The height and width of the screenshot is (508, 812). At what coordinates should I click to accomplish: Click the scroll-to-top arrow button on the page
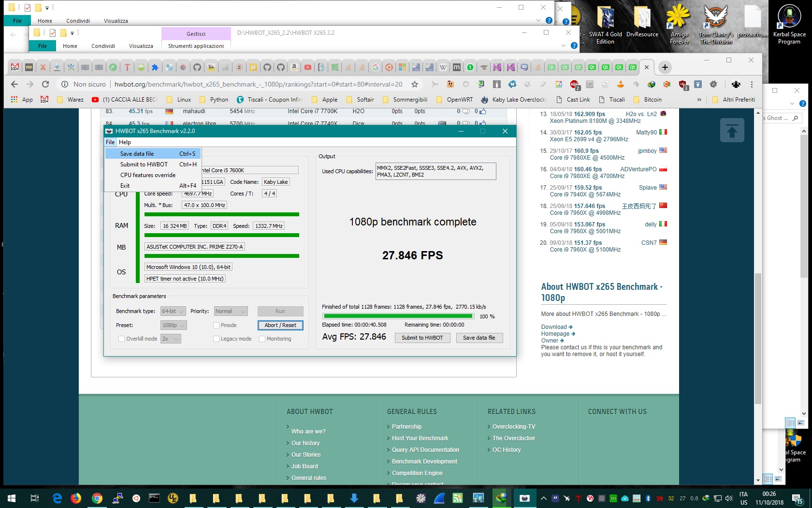pos(732,130)
